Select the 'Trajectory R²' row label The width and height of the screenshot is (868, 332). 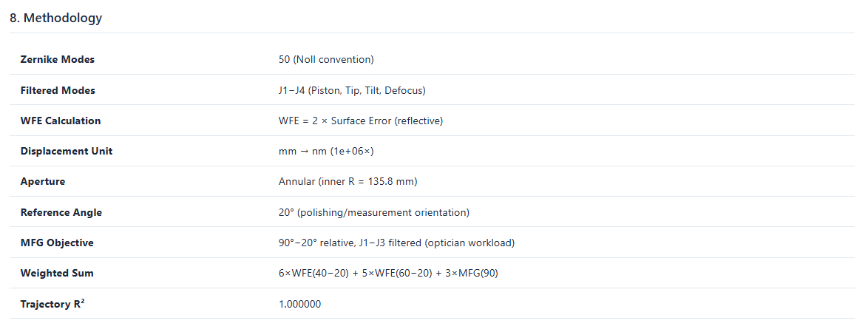coord(52,304)
